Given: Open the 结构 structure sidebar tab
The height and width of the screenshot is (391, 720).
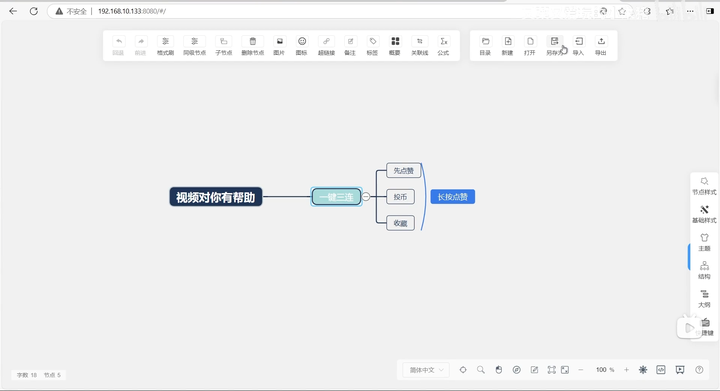Looking at the screenshot, I should pos(704,270).
